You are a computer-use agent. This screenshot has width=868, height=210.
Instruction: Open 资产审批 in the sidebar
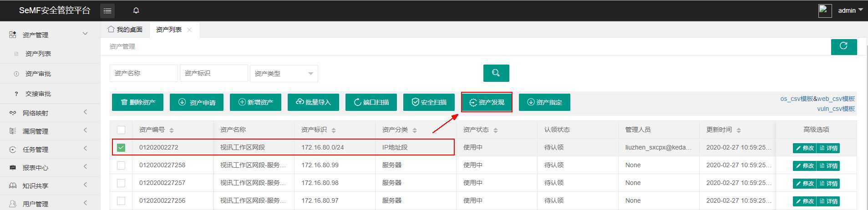click(x=38, y=74)
